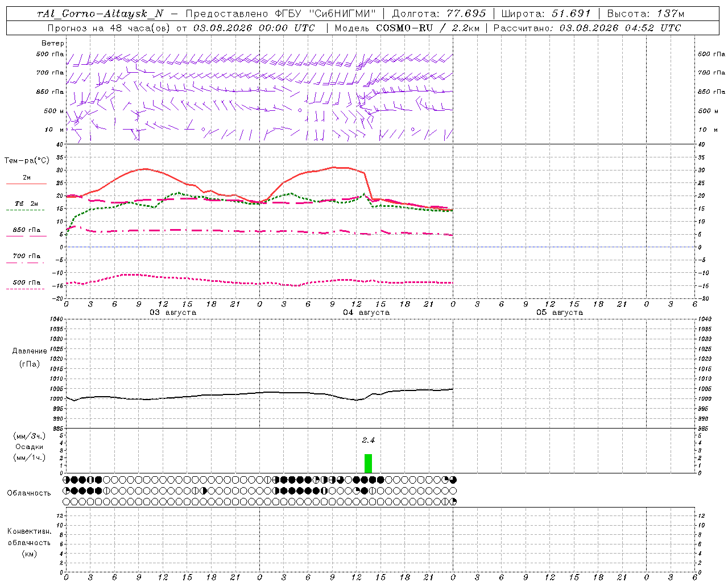The image size is (728, 582).
Task: Click the Ветер wind panel label
Action: (x=53, y=43)
